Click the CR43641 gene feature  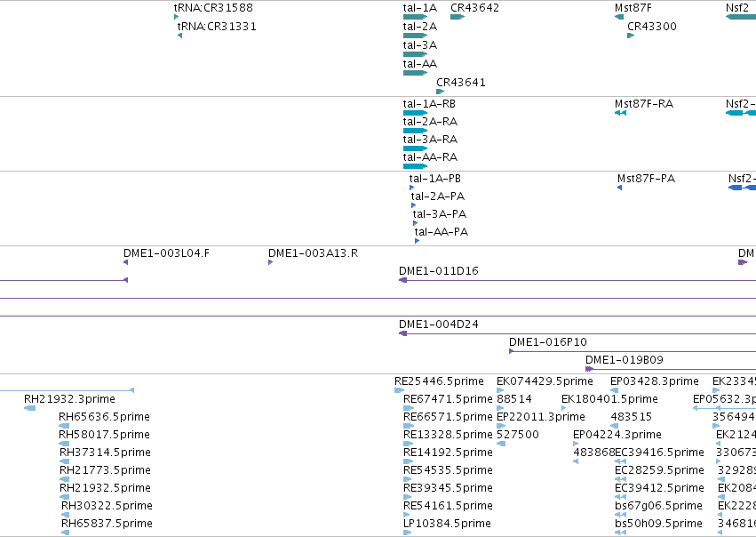click(x=441, y=92)
